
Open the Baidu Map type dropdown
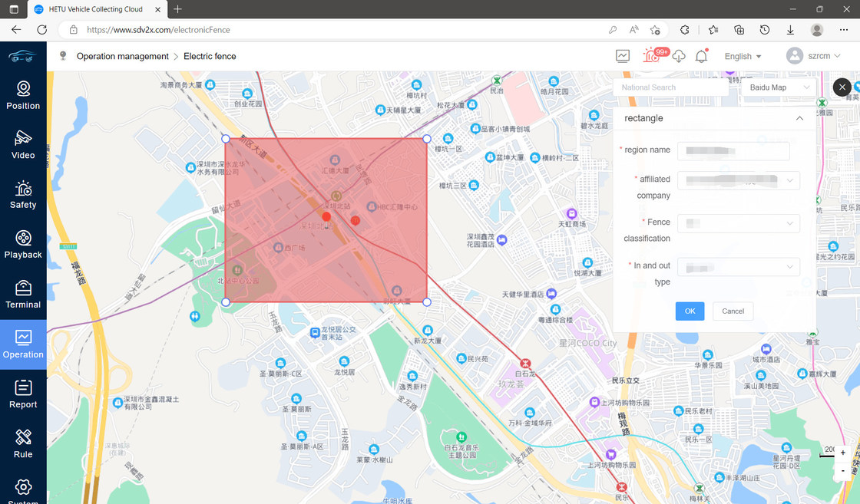(x=779, y=87)
